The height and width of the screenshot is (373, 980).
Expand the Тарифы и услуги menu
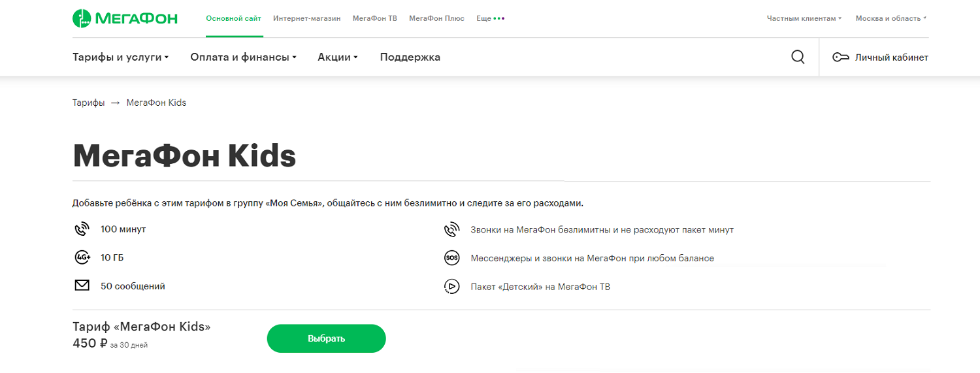click(120, 57)
